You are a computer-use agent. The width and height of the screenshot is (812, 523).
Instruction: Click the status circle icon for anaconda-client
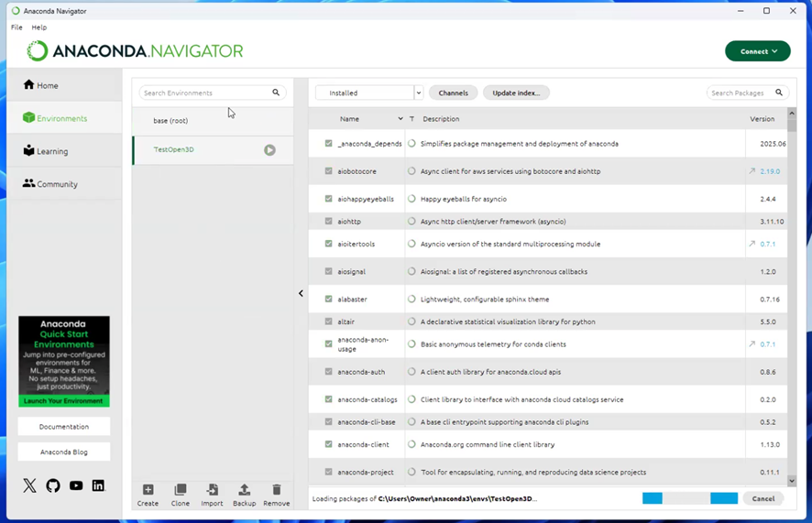point(411,444)
